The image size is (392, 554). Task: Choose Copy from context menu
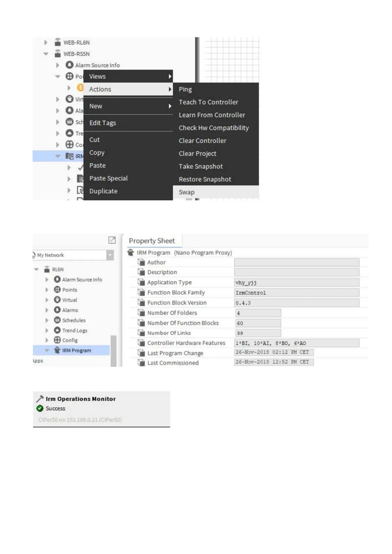click(128, 152)
